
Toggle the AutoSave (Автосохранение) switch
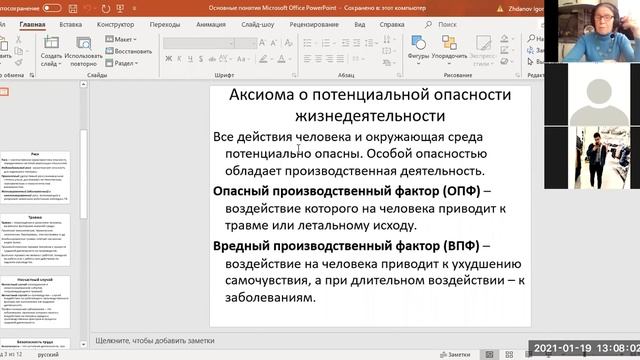pos(52,8)
